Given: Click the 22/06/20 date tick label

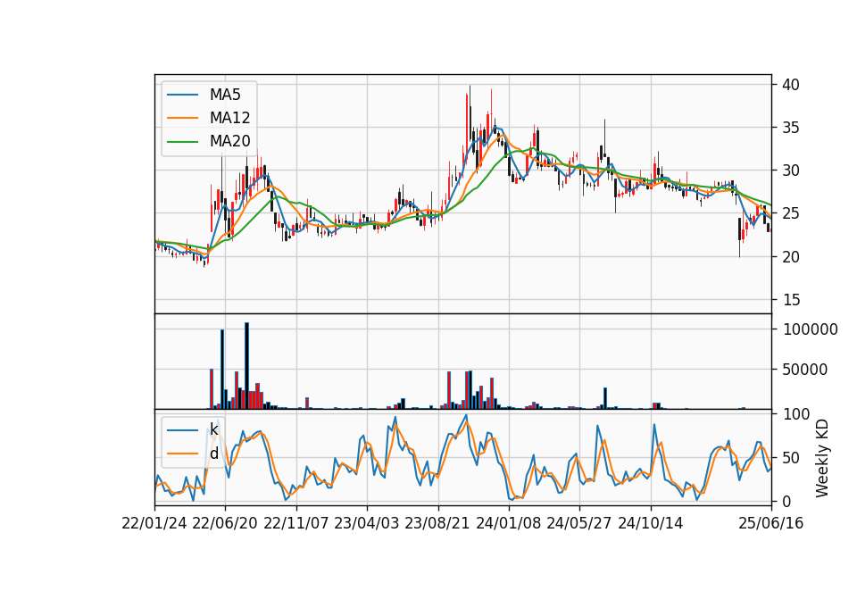Looking at the screenshot, I should click(225, 523).
